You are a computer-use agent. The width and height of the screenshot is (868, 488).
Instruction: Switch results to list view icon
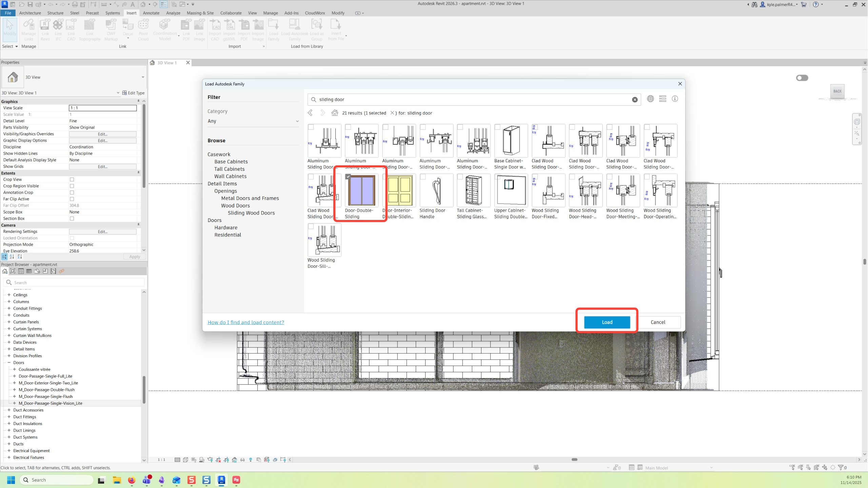pyautogui.click(x=663, y=99)
